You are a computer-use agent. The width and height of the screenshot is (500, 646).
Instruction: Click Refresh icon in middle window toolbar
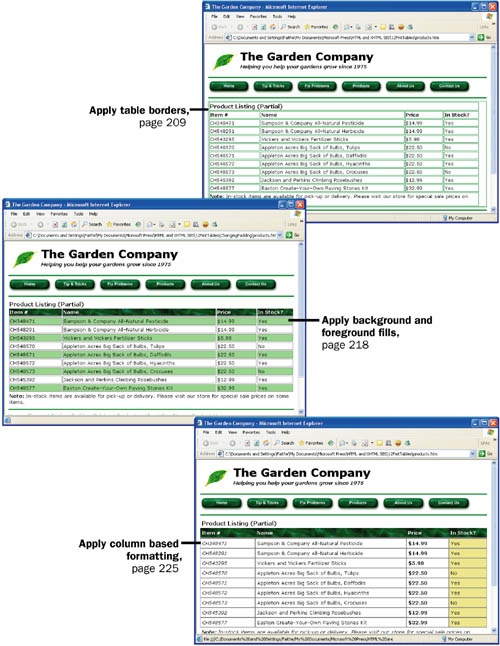tap(64, 225)
